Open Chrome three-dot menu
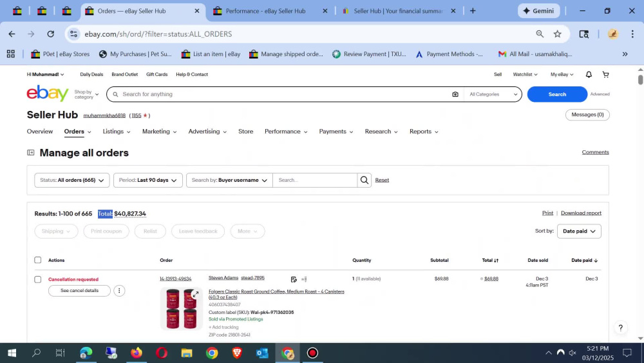644x363 pixels. coord(632,34)
